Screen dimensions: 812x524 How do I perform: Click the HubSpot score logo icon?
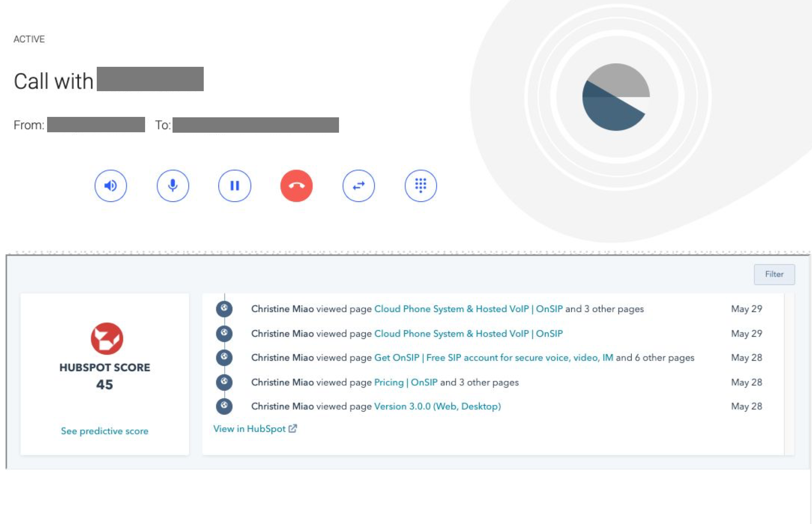click(x=107, y=338)
